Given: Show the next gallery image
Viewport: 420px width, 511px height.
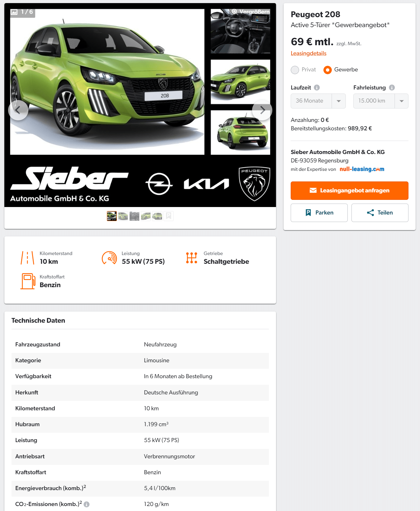Looking at the screenshot, I should click(x=262, y=110).
